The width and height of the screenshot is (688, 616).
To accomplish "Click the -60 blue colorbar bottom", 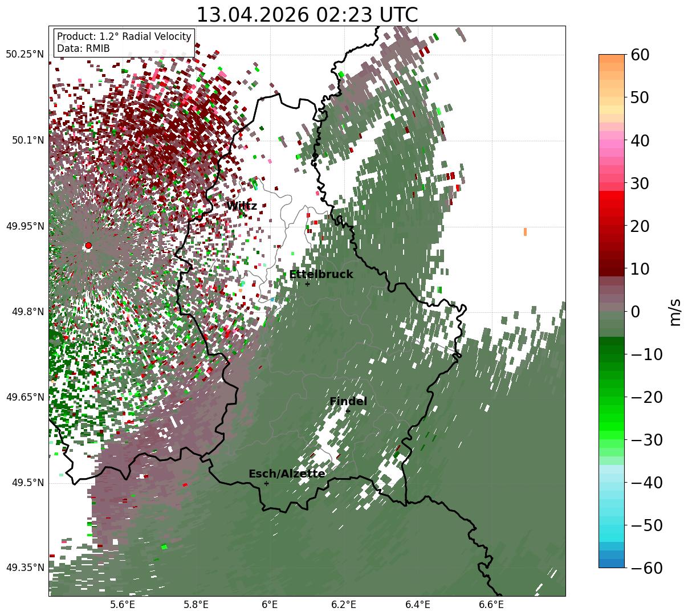I will 612,564.
